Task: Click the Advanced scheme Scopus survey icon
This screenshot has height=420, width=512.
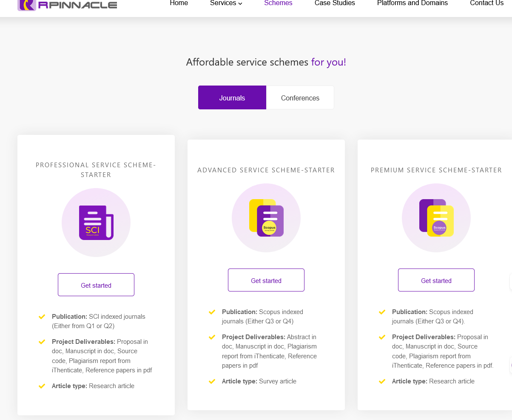Action: 266,218
